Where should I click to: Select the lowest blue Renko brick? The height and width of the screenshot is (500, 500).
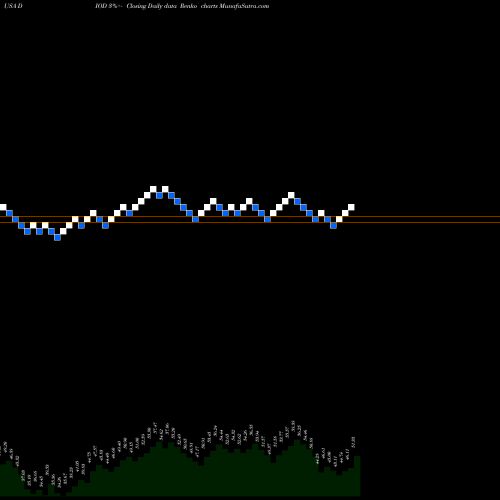(57, 237)
